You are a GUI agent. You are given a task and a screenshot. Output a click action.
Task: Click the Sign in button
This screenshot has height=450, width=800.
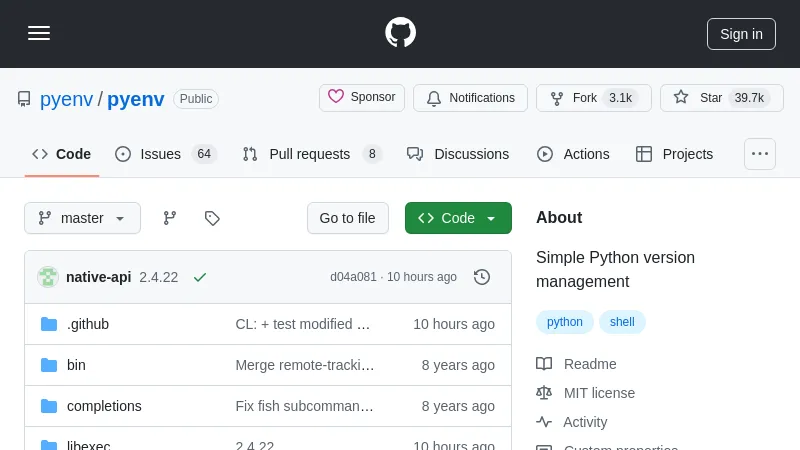pos(741,33)
